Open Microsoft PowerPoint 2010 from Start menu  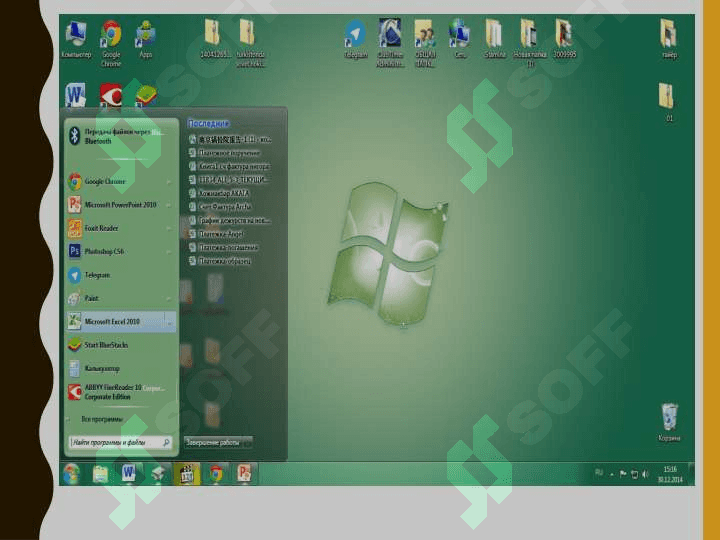pyautogui.click(x=120, y=205)
